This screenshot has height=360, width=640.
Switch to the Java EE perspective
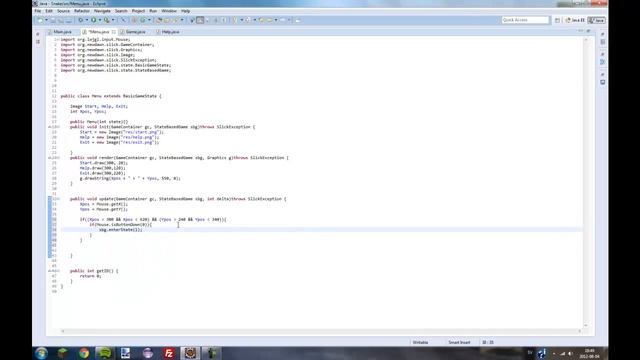tap(575, 20)
